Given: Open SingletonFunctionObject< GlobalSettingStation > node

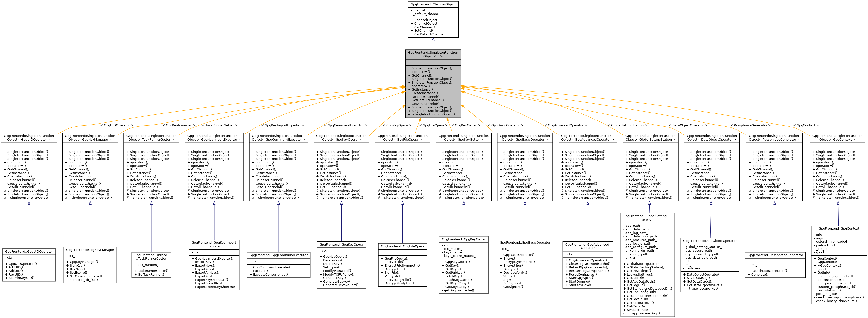Looking at the screenshot, I should (650, 167).
